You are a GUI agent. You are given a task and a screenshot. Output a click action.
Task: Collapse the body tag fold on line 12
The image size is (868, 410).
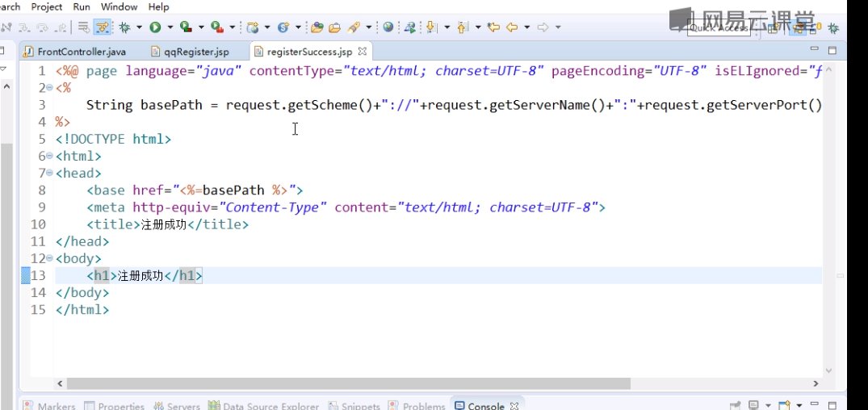49,257
